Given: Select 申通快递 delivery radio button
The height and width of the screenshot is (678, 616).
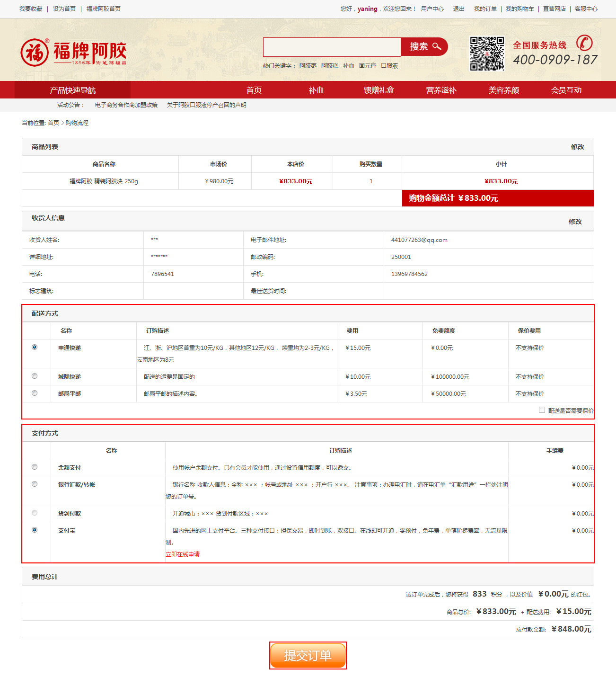Looking at the screenshot, I should point(35,347).
